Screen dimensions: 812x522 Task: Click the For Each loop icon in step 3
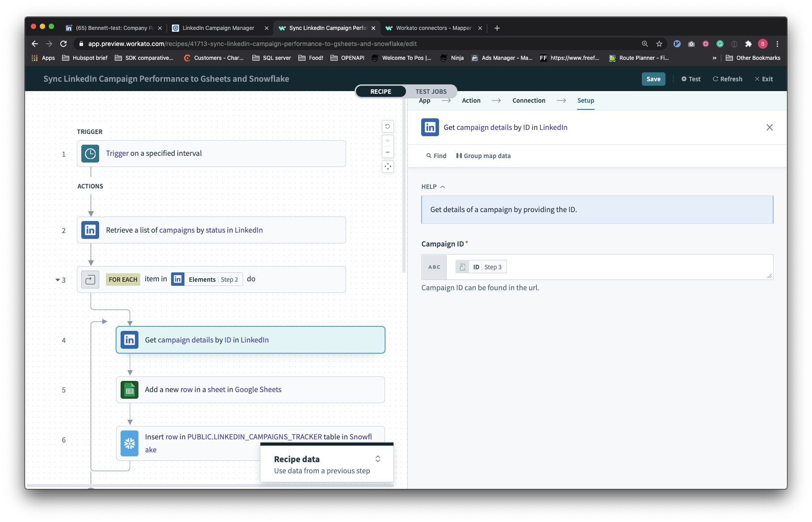(x=90, y=280)
